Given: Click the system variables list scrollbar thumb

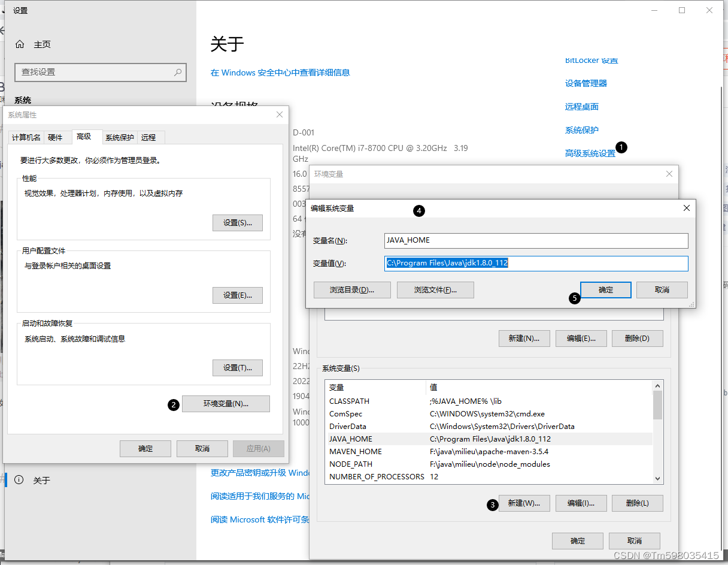Looking at the screenshot, I should (658, 405).
